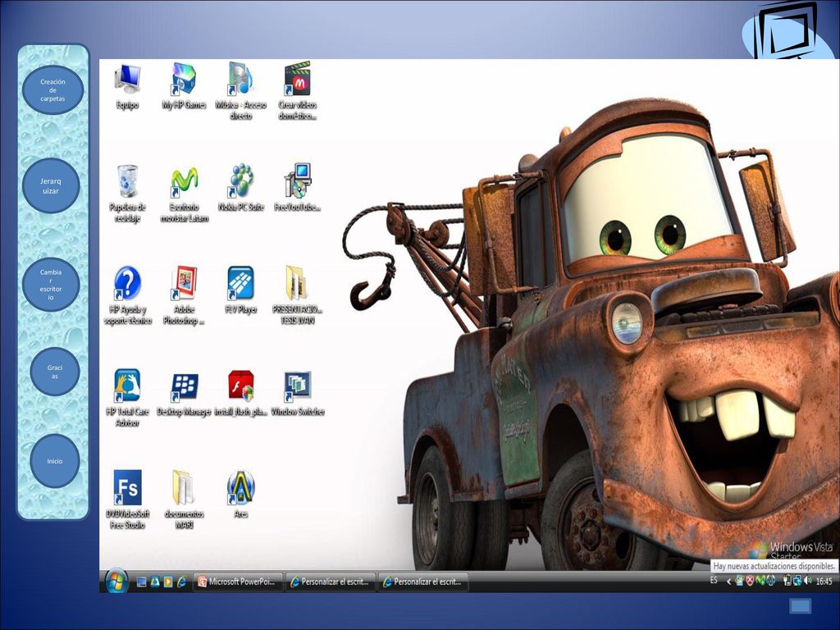
Task: Select the BlackBerry Desktop Manager shortcut
Action: pos(185,395)
